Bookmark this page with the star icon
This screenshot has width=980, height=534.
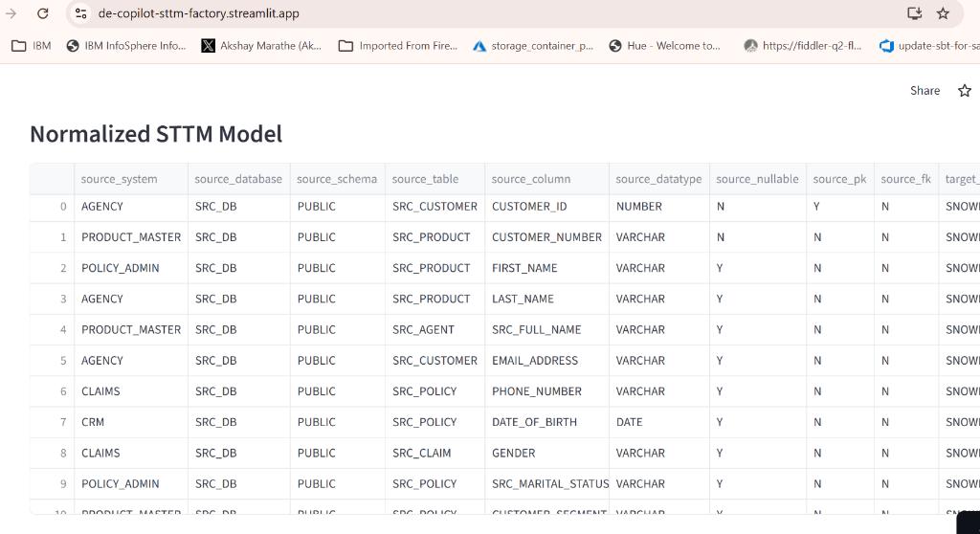pyautogui.click(x=943, y=13)
